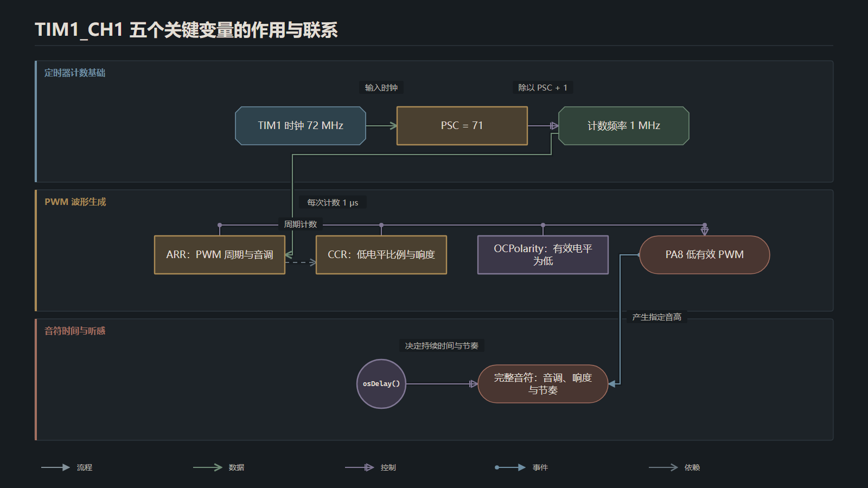
Task: Click the 流程 legend label
Action: click(x=85, y=467)
